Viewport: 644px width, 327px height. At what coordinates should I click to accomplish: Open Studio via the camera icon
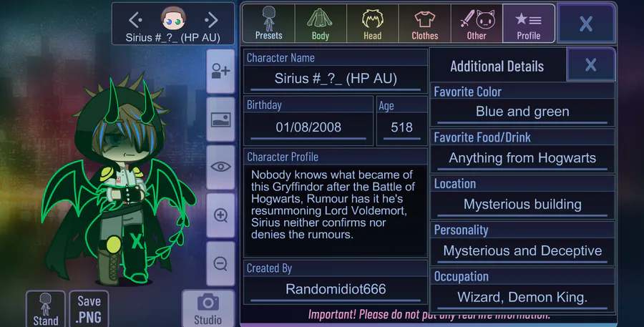(x=208, y=309)
